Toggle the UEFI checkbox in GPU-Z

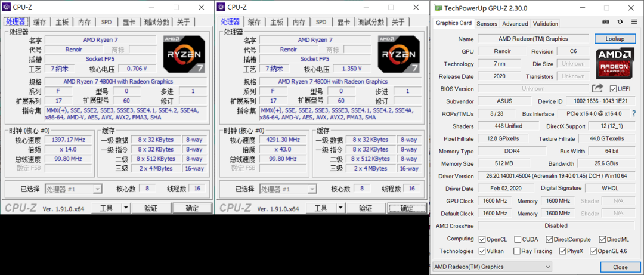coord(613,89)
